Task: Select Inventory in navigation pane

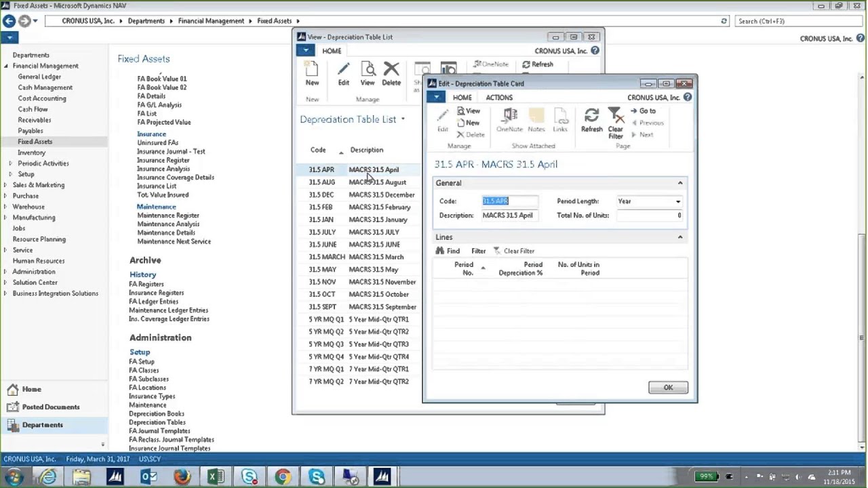Action: 31,152
